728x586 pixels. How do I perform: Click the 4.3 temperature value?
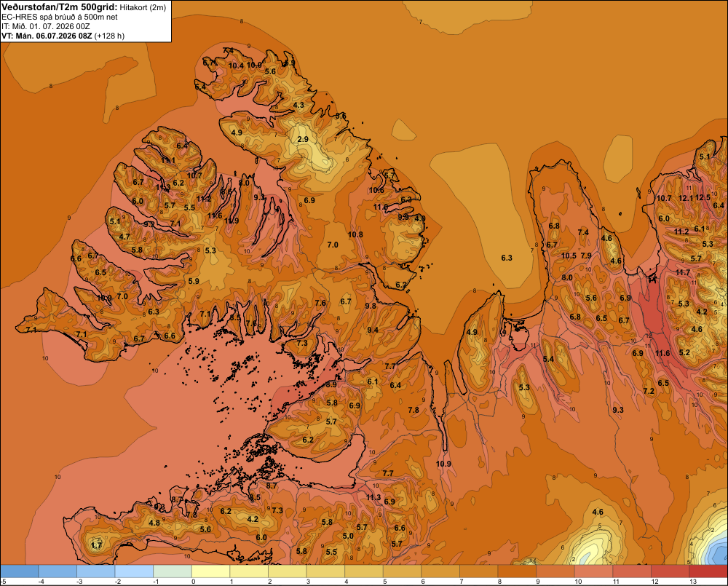click(298, 105)
